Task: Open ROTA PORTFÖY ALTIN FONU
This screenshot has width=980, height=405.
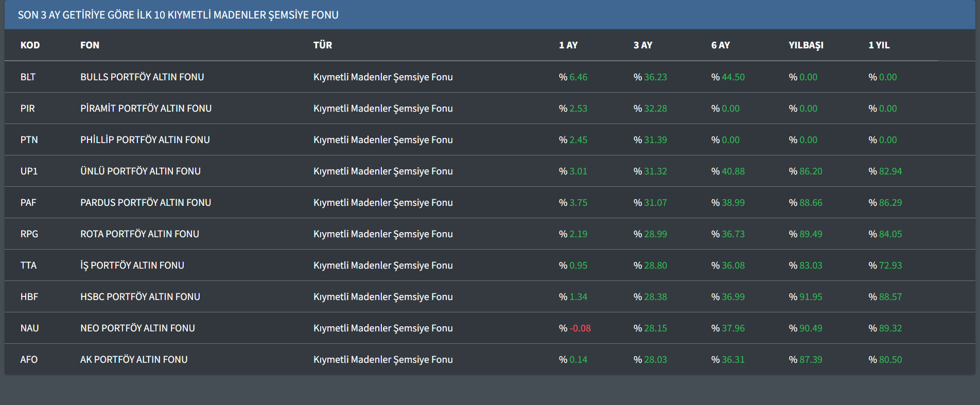Action: pyautogui.click(x=139, y=234)
